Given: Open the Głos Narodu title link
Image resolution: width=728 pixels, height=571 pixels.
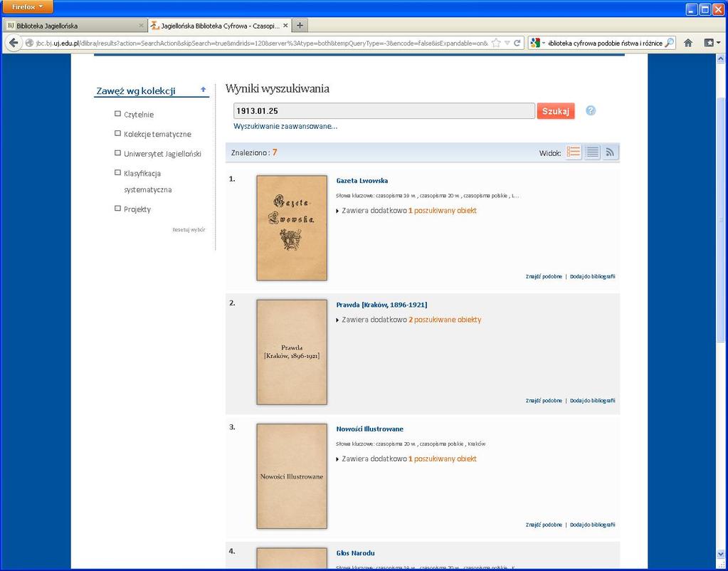Looking at the screenshot, I should point(355,553).
